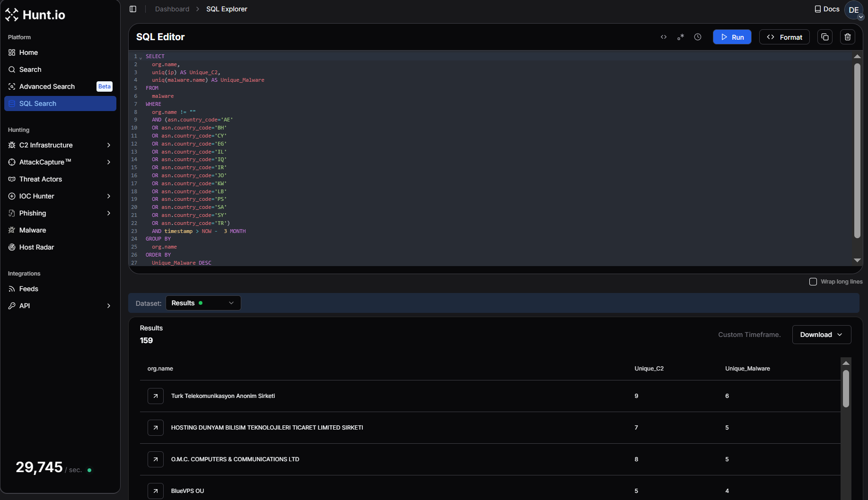Viewport: 868px width, 500px height.
Task: Run the SQL query
Action: [x=732, y=37]
